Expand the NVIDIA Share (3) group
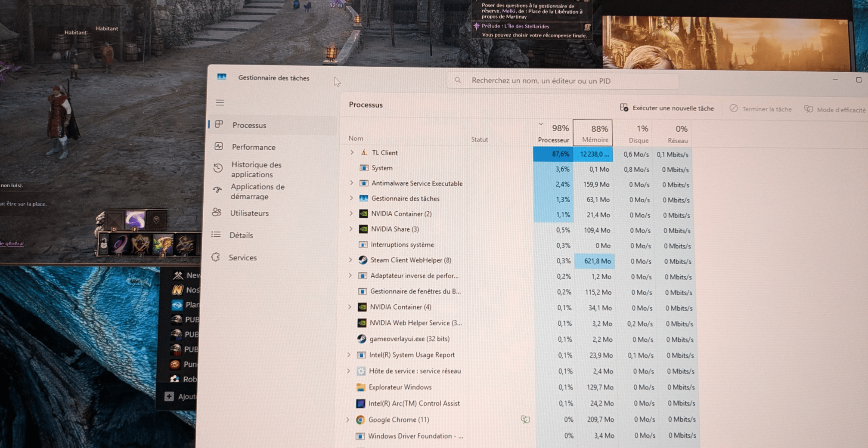Image resolution: width=868 pixels, height=448 pixels. click(351, 229)
